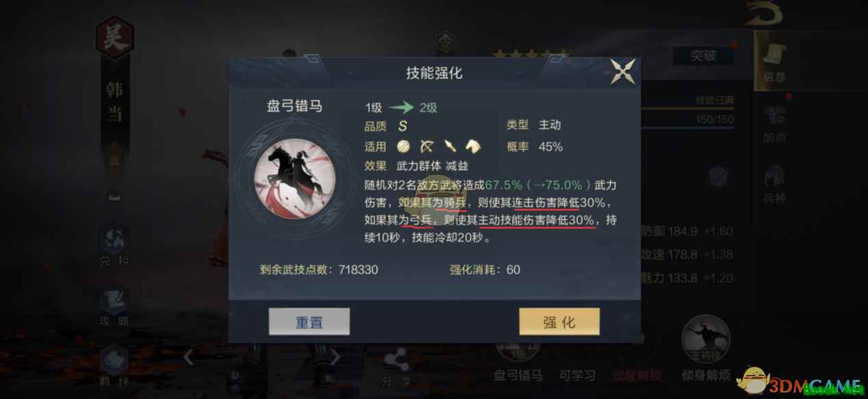Go to the previous general arrow

coord(188,357)
